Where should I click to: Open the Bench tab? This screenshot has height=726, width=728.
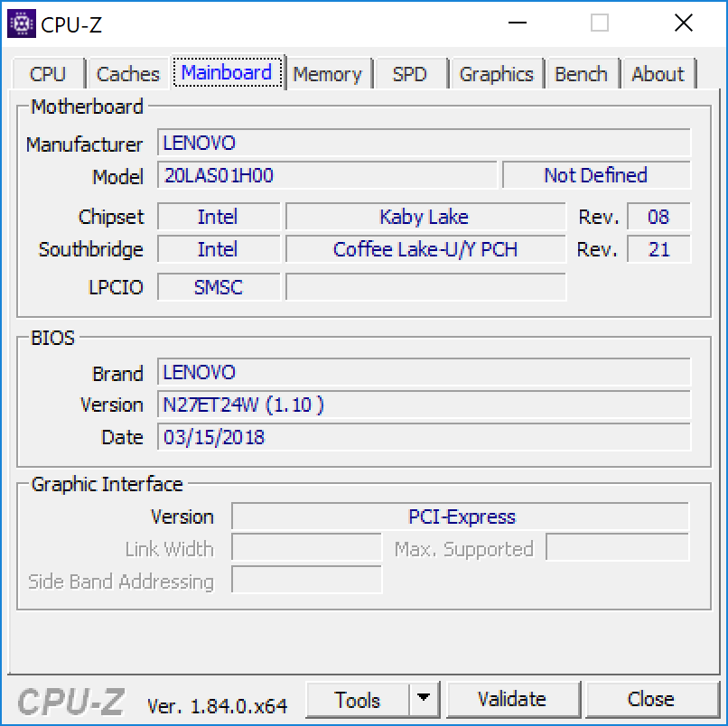[x=582, y=74]
